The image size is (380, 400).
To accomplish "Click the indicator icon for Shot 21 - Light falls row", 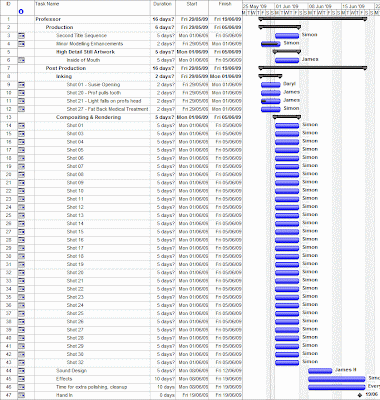I will (22, 101).
